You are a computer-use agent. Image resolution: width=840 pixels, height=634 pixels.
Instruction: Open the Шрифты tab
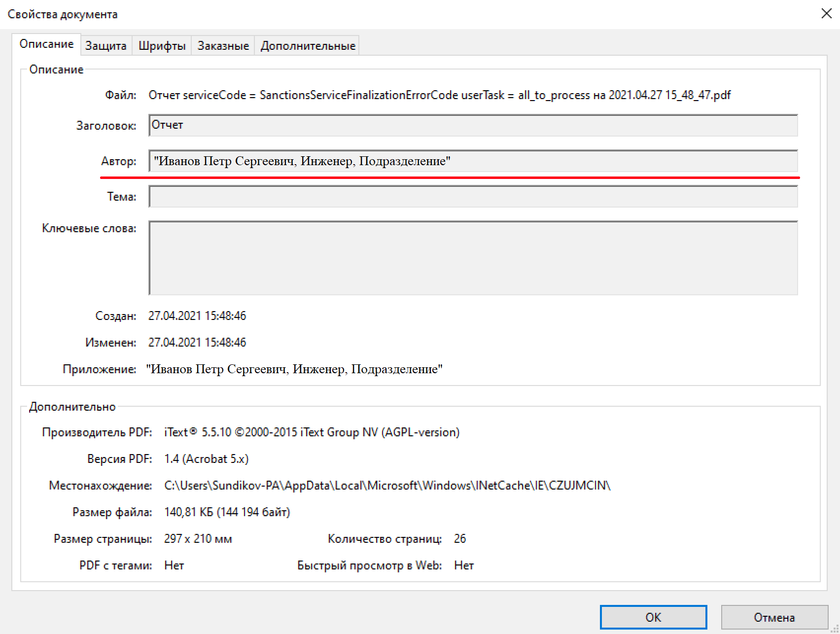click(162, 46)
